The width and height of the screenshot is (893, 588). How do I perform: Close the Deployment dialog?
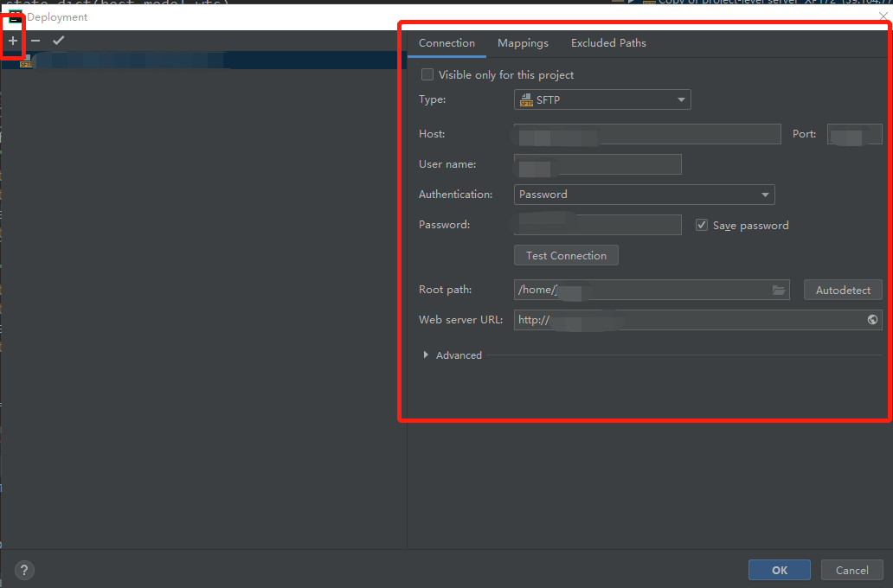(x=883, y=16)
